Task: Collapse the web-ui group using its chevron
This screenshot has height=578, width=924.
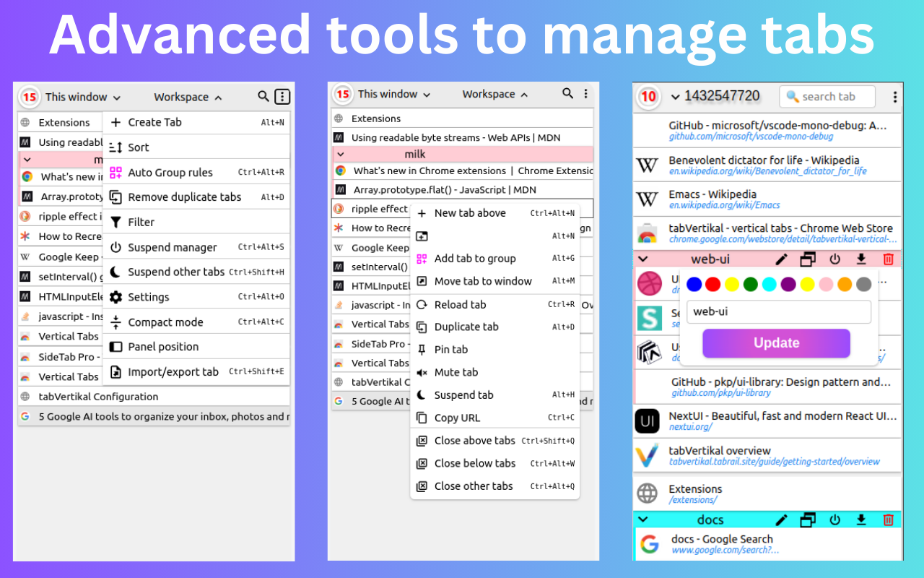Action: [x=643, y=259]
